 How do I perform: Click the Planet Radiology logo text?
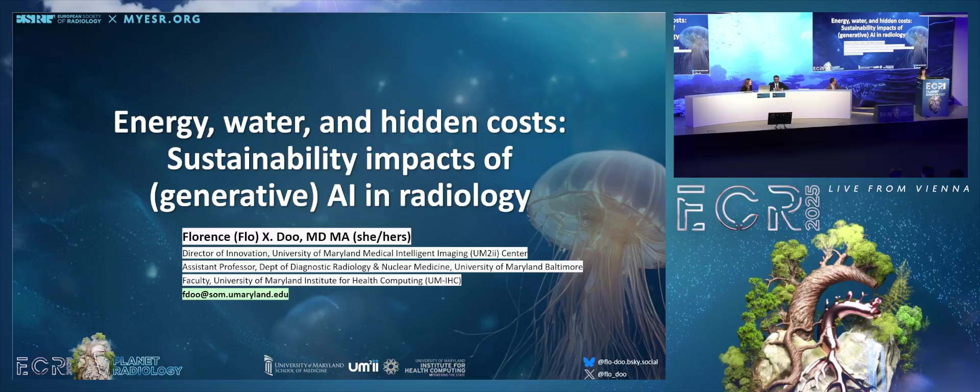147,366
